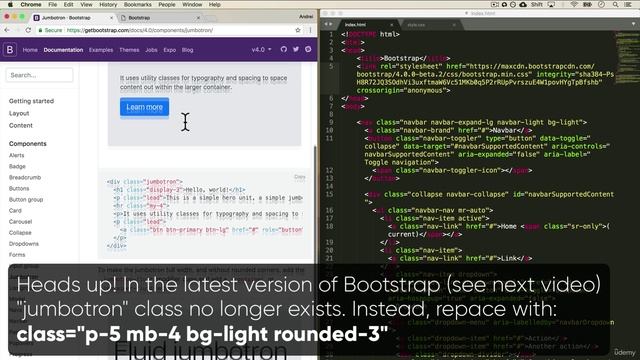Reload the page in Chrome

28,30
